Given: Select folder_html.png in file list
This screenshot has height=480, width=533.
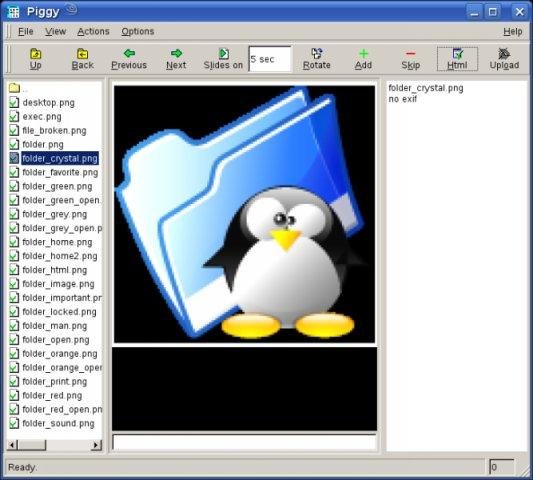Looking at the screenshot, I should [54, 270].
